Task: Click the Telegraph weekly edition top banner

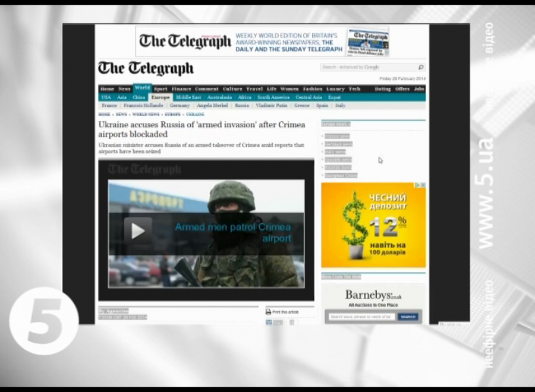Action: coord(262,41)
